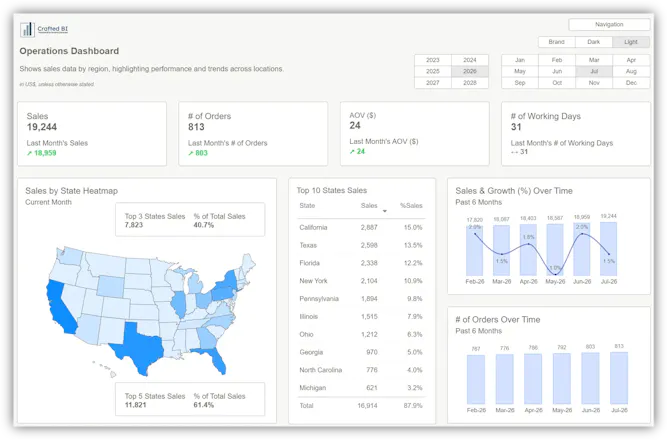
Task: Select year 2025 in year slicer
Action: pyautogui.click(x=433, y=71)
